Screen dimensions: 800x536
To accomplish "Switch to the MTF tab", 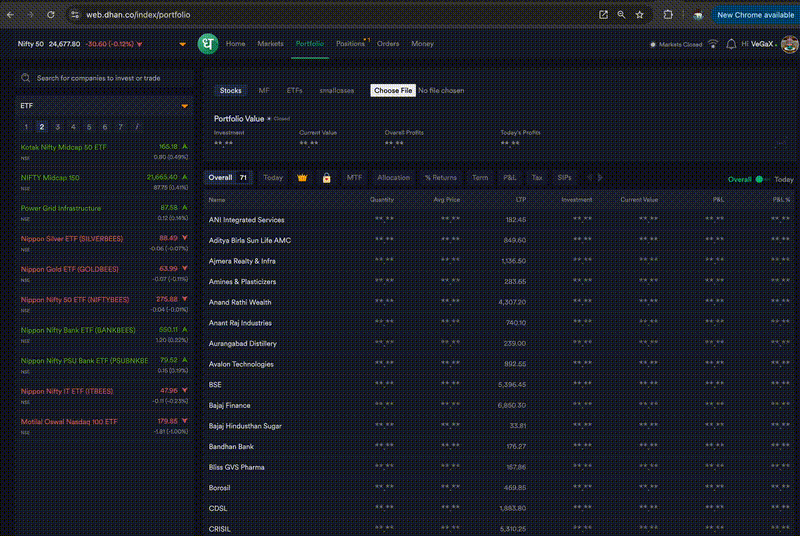I will (x=354, y=178).
